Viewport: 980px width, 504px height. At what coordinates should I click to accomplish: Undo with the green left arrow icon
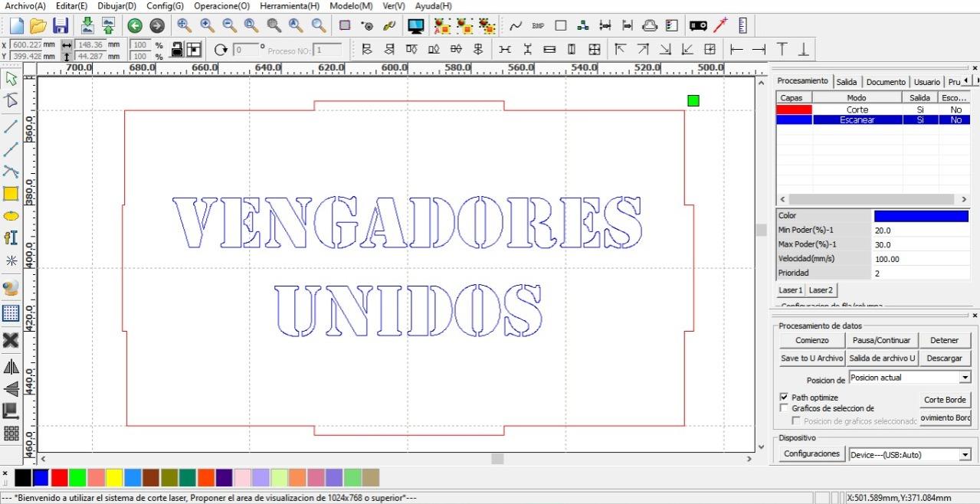pyautogui.click(x=135, y=26)
